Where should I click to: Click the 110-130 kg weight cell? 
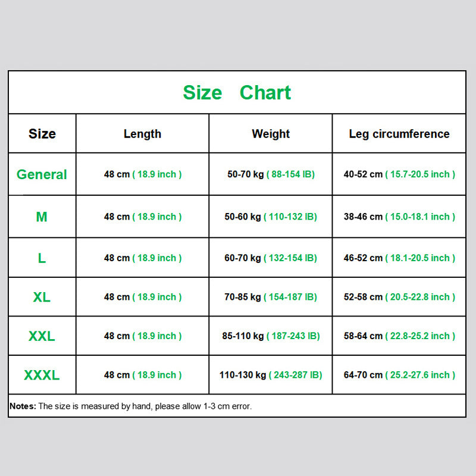[271, 375]
